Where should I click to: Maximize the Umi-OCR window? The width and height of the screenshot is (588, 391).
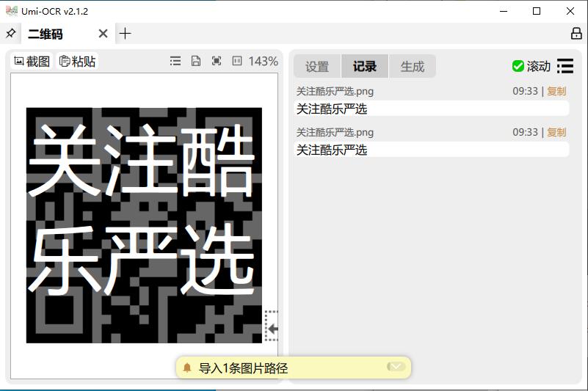537,11
